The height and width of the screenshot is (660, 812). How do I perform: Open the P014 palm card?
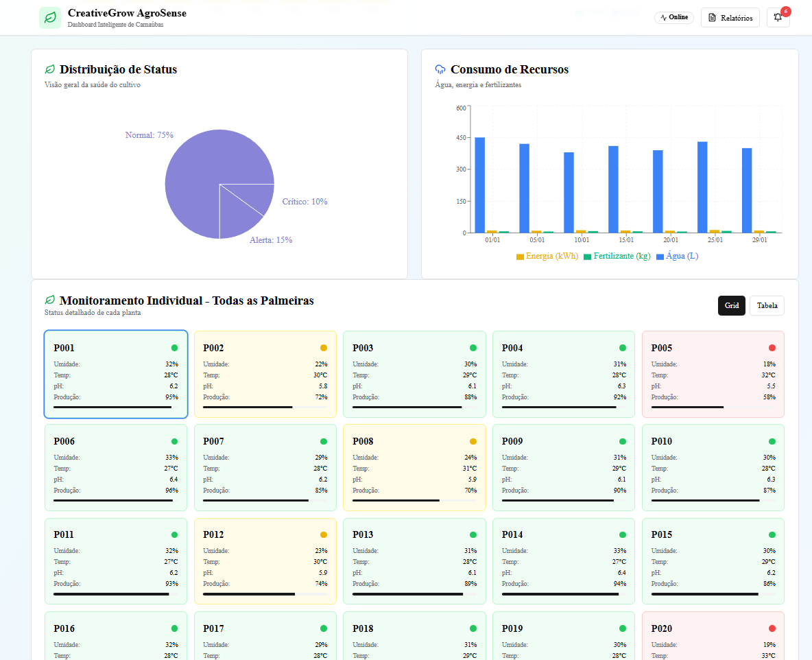[564, 561]
